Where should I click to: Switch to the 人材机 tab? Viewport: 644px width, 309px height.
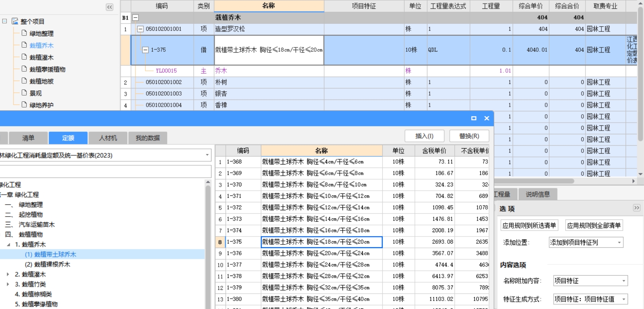[x=108, y=138]
